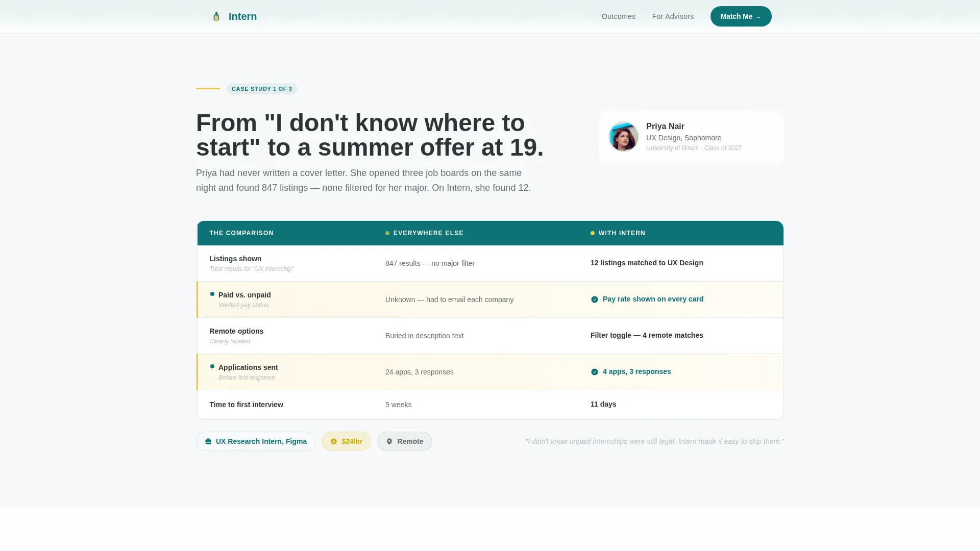Viewport: 980px width, 551px height.
Task: Click the location pin icon in Remote chip
Action: pyautogui.click(x=389, y=441)
